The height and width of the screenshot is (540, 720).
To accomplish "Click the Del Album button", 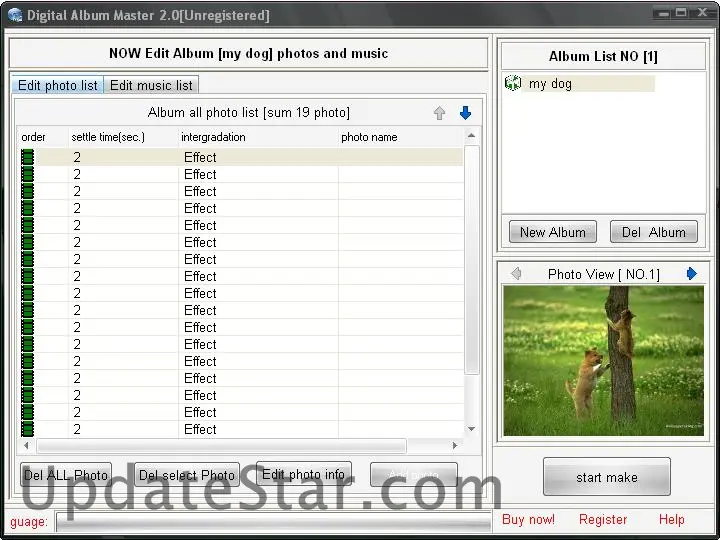I will (x=654, y=232).
